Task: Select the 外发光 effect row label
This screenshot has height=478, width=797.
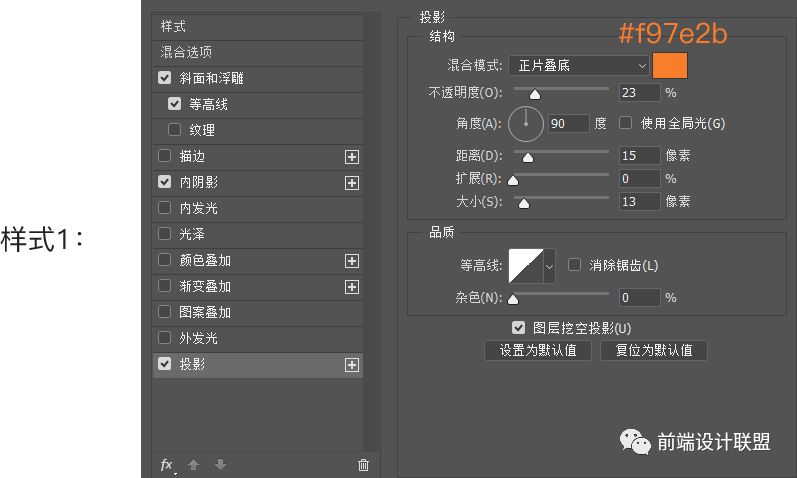Action: [x=198, y=338]
